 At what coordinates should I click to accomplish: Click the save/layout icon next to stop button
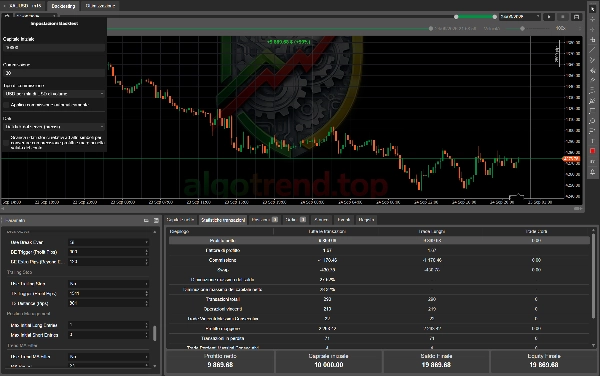coord(576,17)
